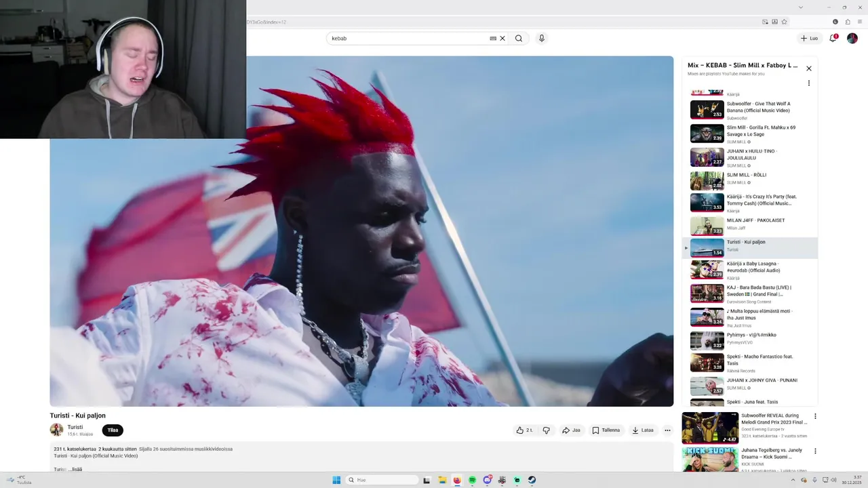Image resolution: width=868 pixels, height=488 pixels.
Task: Pause the playing Turisti video
Action: pos(361,231)
